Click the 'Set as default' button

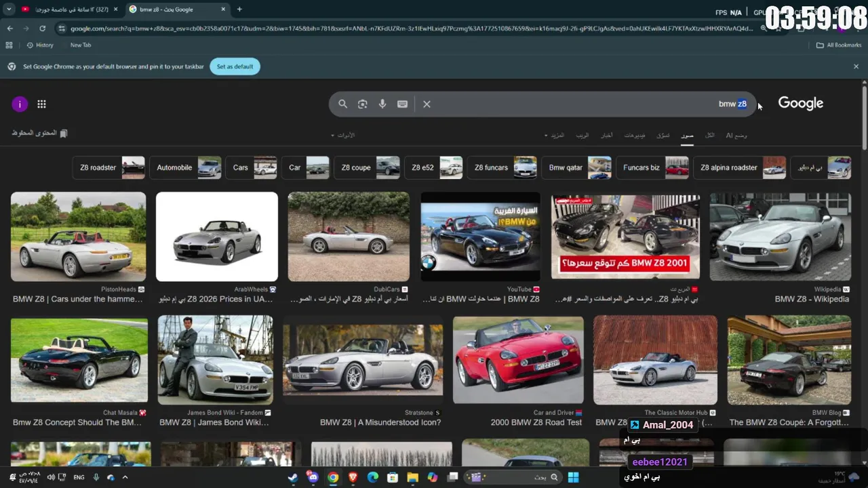235,66
